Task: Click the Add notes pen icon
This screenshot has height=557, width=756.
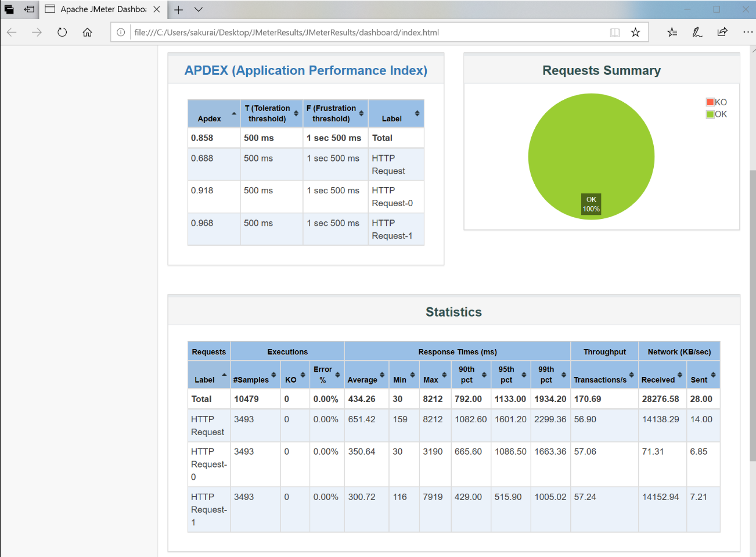Action: pos(697,33)
